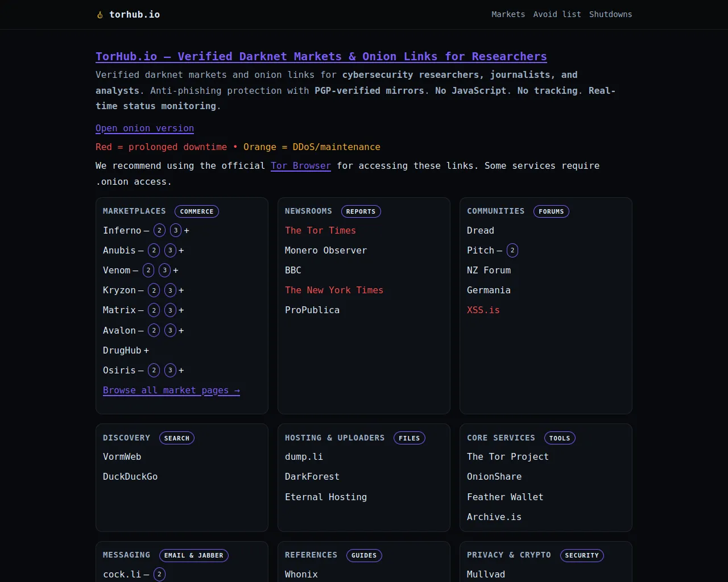The width and height of the screenshot is (728, 582).
Task: Click mirror 2 badge next to Pitch
Action: pos(512,250)
